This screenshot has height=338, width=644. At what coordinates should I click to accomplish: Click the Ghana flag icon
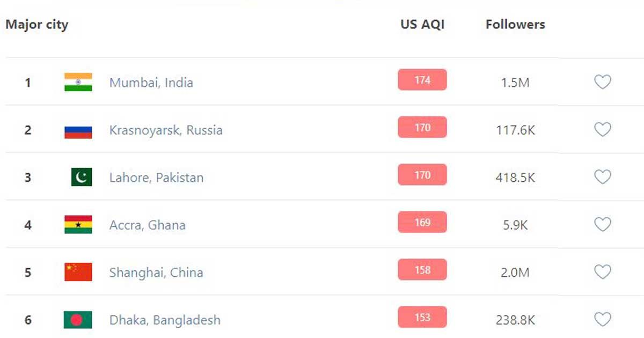pyautogui.click(x=78, y=225)
